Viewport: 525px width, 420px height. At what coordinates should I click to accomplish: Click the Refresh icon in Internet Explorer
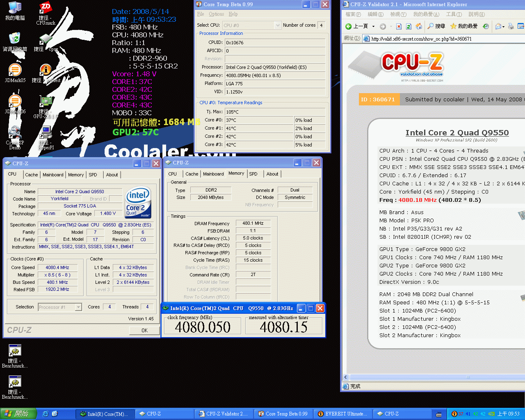(x=409, y=26)
